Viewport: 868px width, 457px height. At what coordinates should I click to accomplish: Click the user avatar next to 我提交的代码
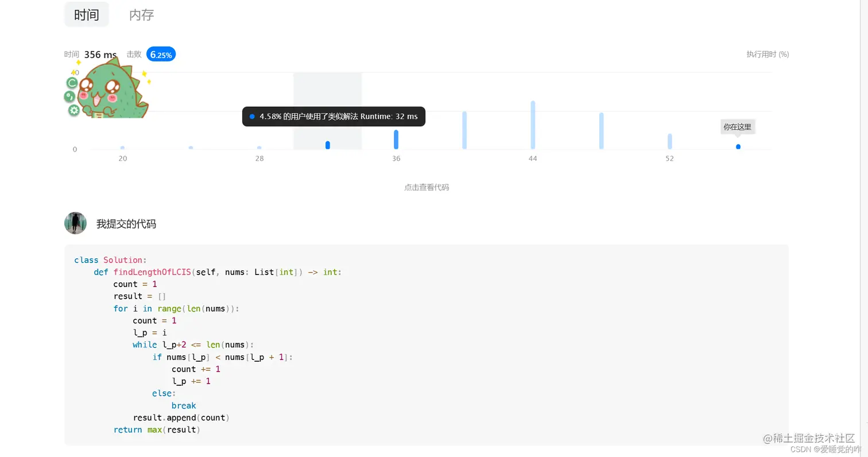tap(75, 223)
